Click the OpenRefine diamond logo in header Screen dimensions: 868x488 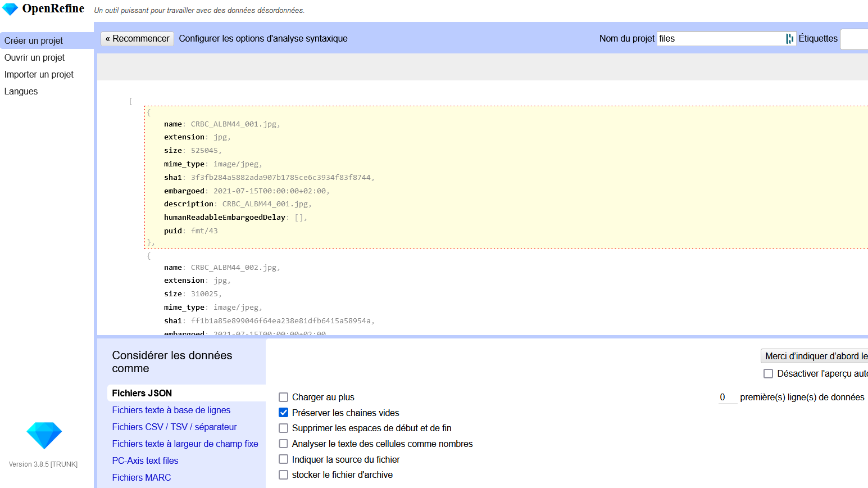(10, 10)
